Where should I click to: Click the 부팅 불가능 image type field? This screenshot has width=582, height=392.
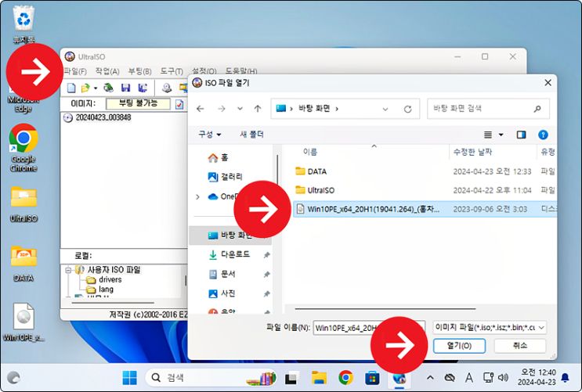(138, 103)
